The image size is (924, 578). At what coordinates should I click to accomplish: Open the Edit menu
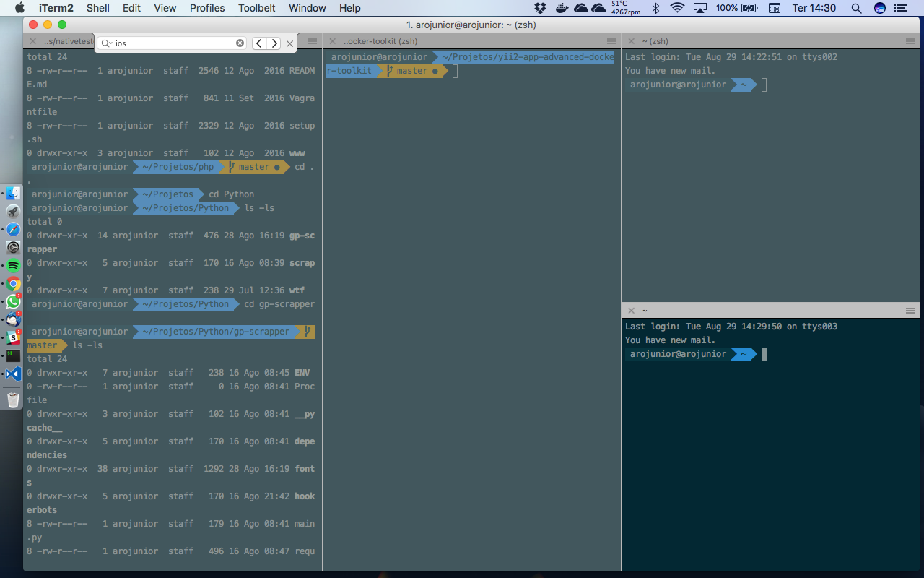(131, 8)
